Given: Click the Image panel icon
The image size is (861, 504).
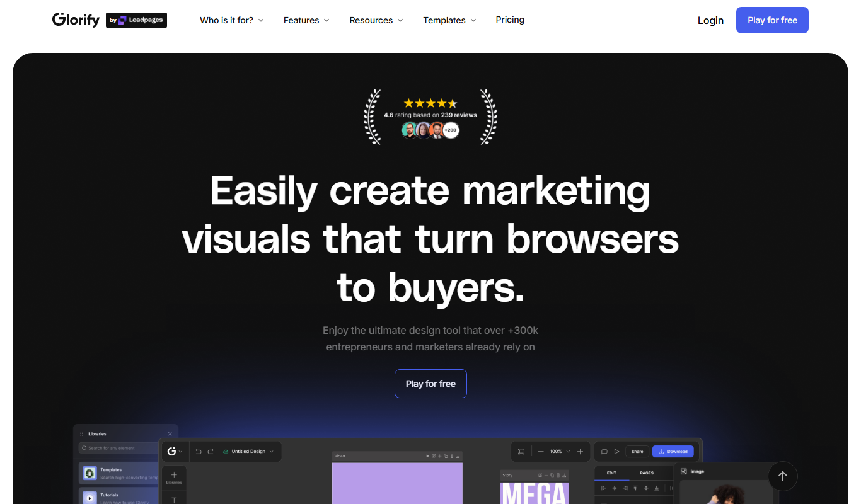Looking at the screenshot, I should pyautogui.click(x=684, y=471).
